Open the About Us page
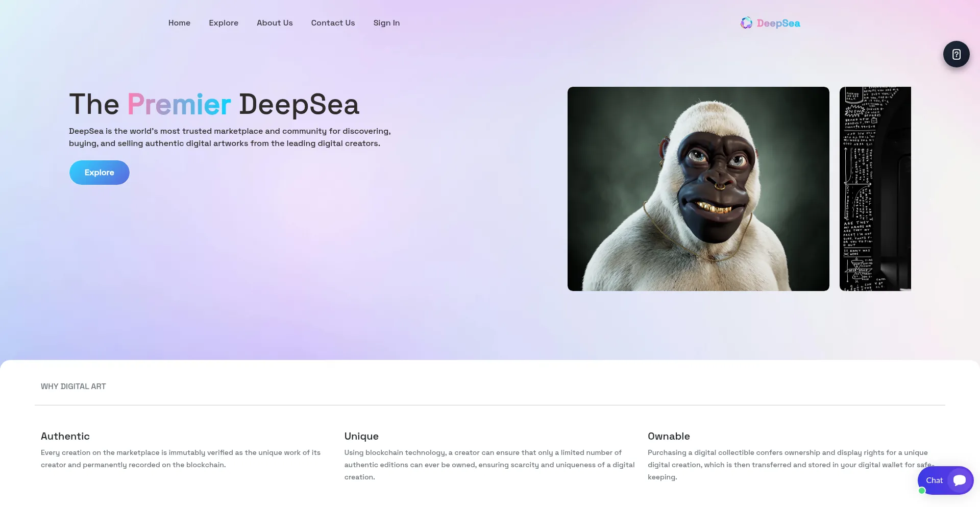 (275, 23)
